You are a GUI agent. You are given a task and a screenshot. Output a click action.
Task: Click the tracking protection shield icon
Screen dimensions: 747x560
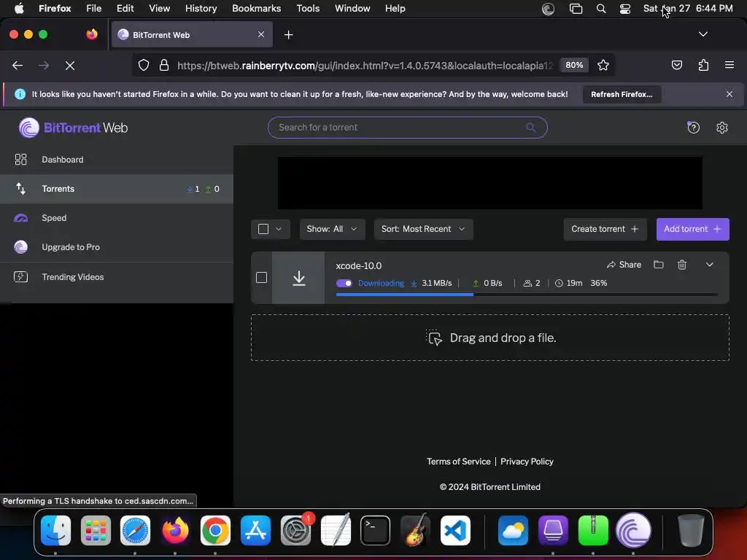click(x=144, y=65)
